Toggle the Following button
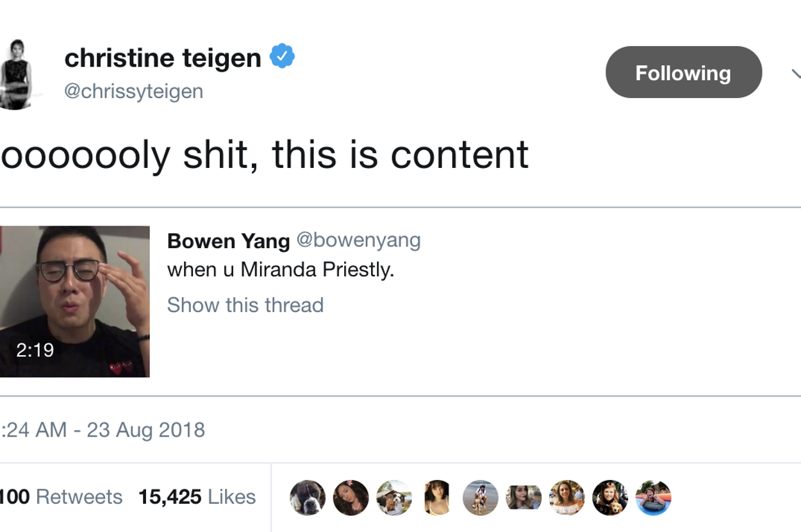 683,72
